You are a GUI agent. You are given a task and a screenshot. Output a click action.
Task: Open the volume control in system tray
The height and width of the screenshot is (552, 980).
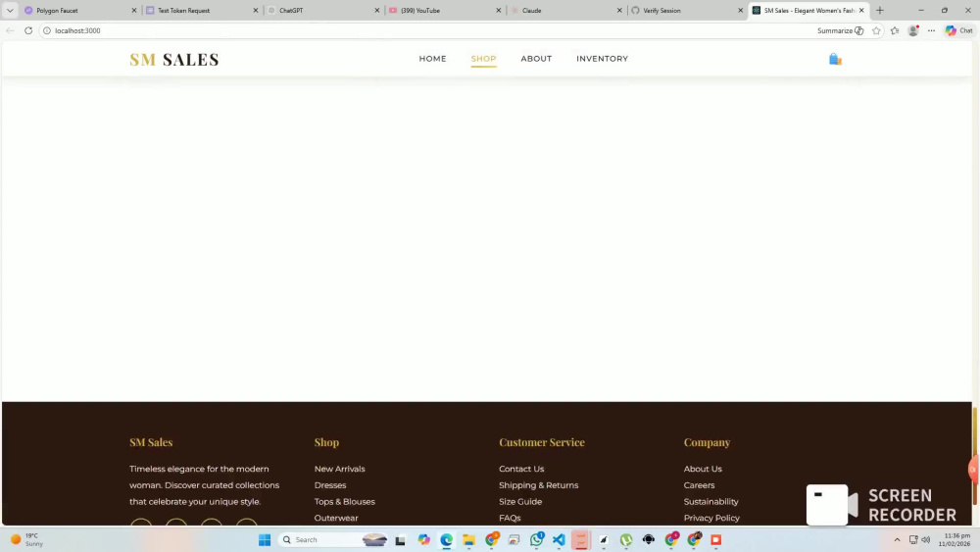tap(926, 539)
